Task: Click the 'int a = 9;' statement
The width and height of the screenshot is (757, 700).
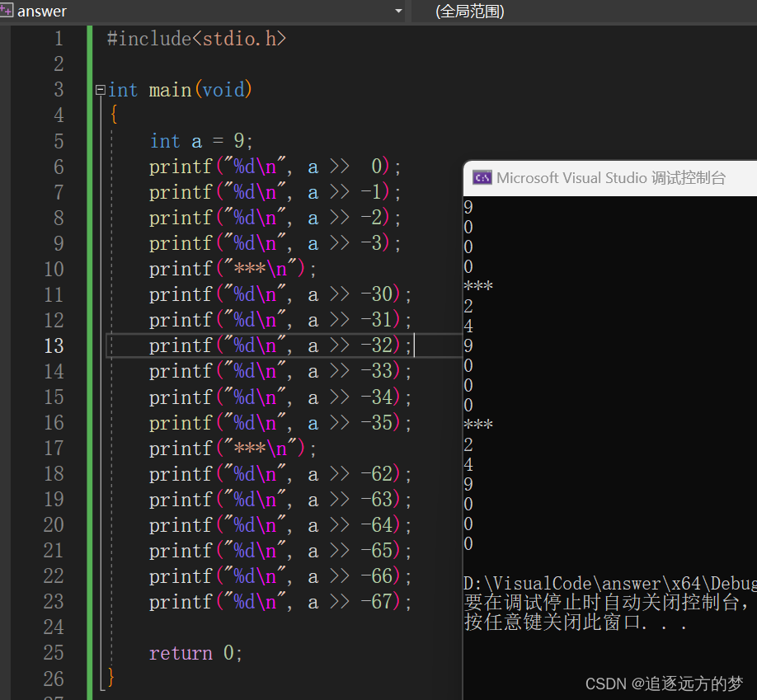Action: (x=201, y=141)
